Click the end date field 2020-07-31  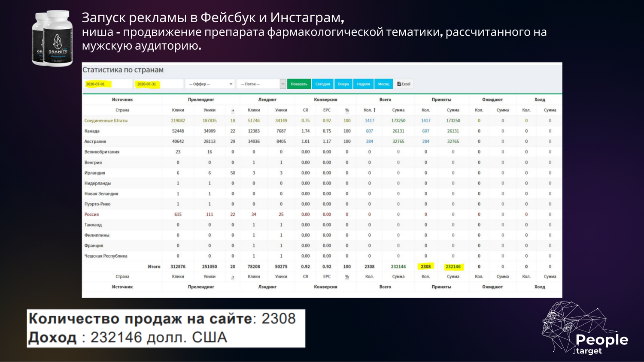[x=158, y=84]
